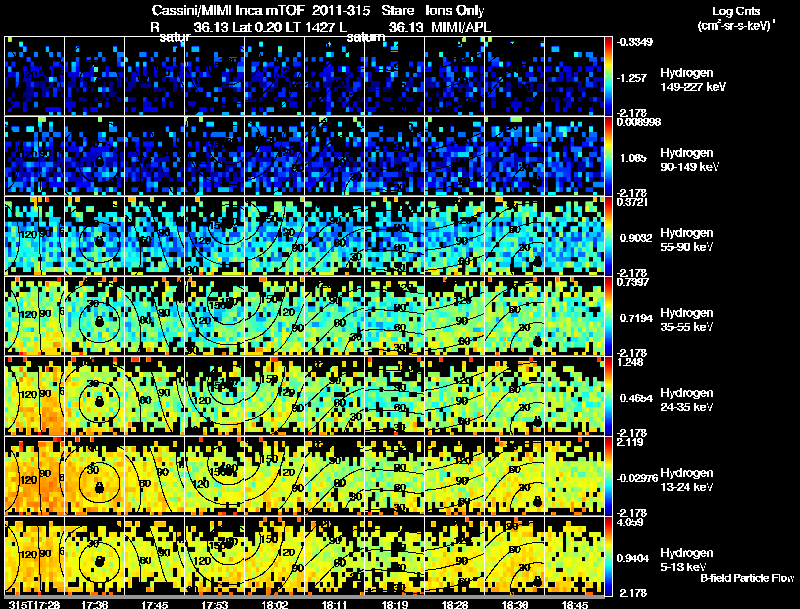Select the '1.065' colorbar value
This screenshot has height=609, width=800.
633,158
